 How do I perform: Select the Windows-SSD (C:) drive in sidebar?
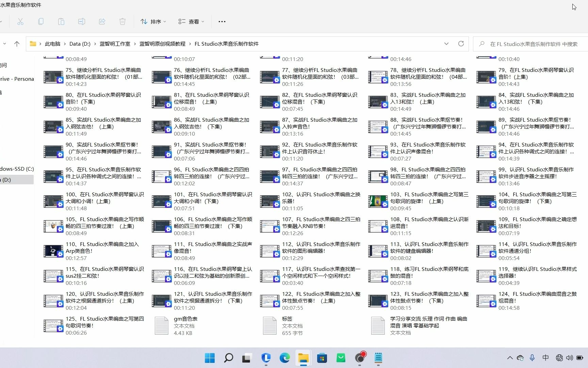17,169
